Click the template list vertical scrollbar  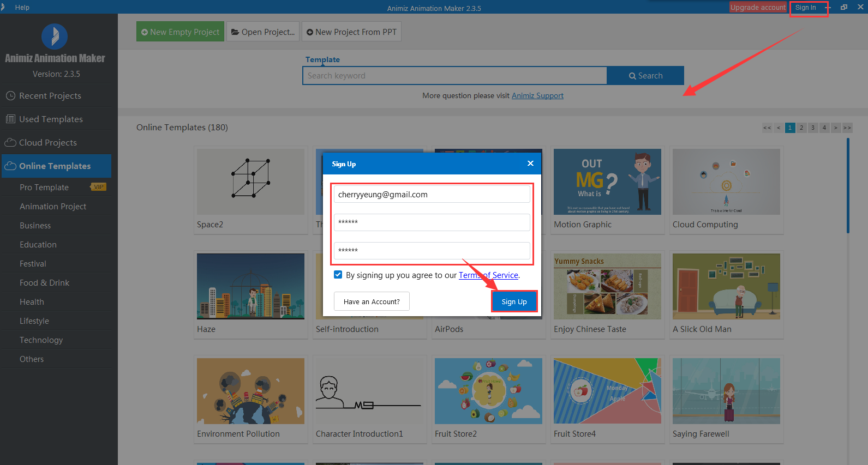[x=848, y=185]
